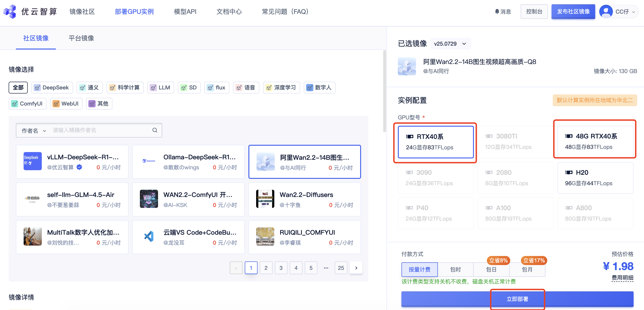The image size is (644, 310).
Task: Click the author name search field
Action: coord(100,130)
